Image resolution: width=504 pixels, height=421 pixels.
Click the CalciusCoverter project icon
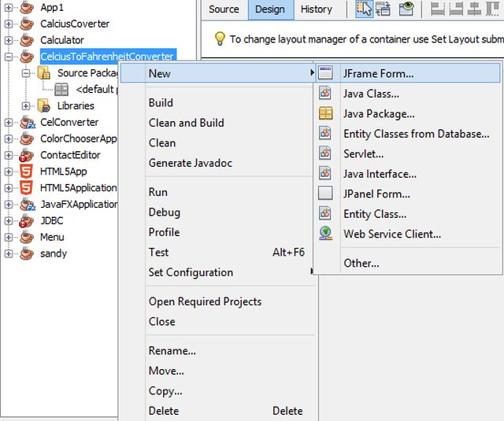click(27, 24)
